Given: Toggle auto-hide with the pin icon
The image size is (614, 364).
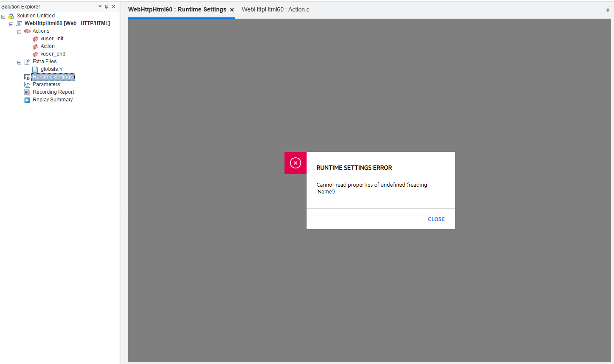Looking at the screenshot, I should click(x=107, y=6).
